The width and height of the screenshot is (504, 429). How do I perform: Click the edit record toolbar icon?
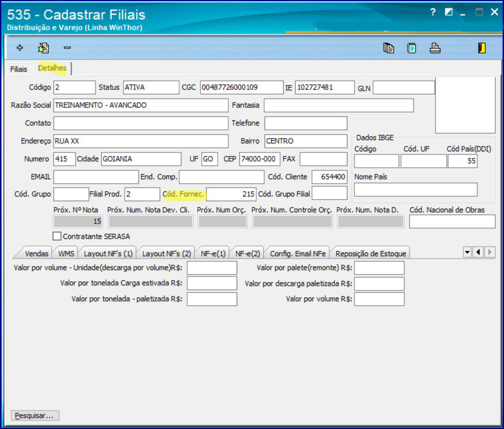tap(43, 48)
